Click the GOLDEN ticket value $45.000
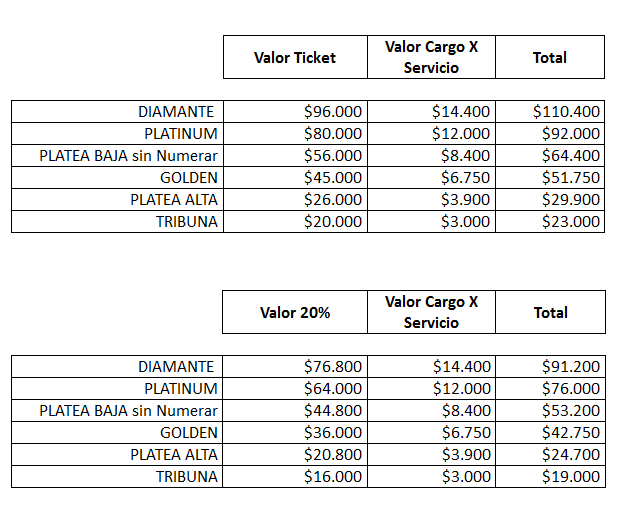This screenshot has width=633, height=520. (333, 178)
